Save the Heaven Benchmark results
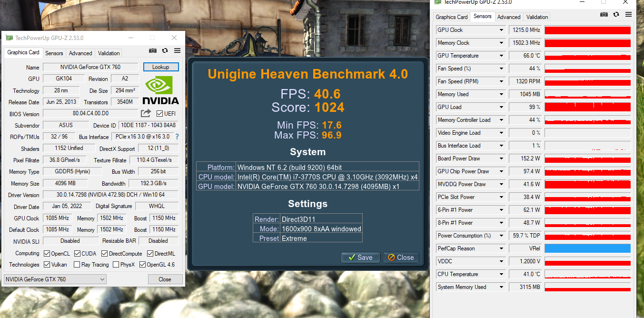Viewport: 644px width, 318px height. click(360, 258)
